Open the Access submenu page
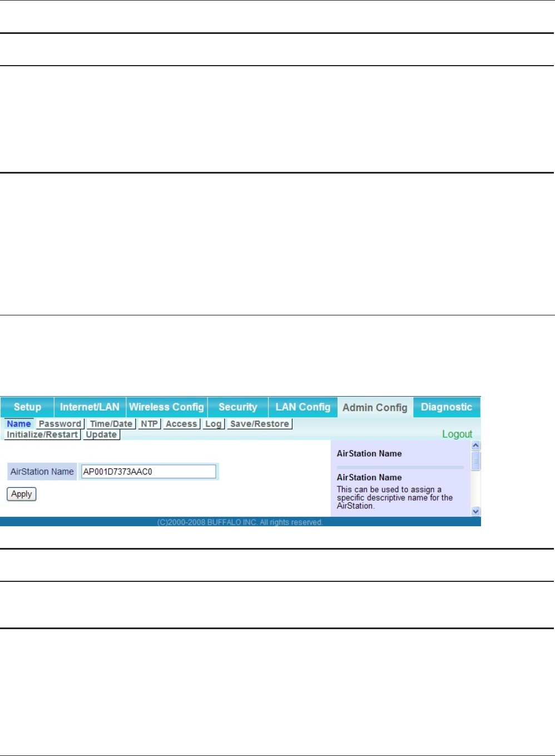Viewport: 555px width, 756px height. point(181,424)
